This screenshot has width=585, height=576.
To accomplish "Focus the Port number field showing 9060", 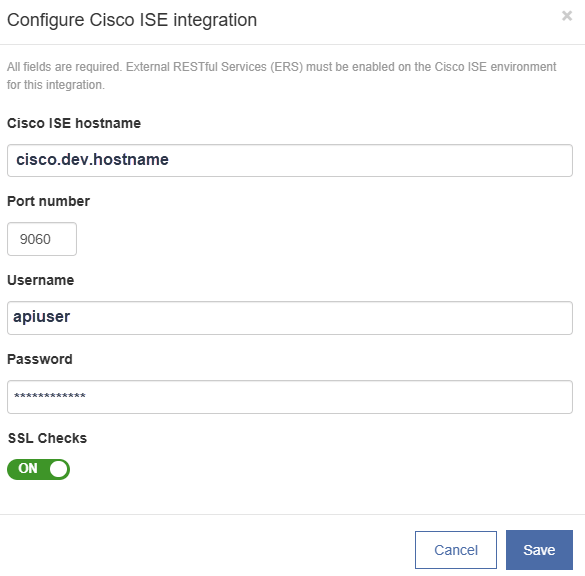I will click(x=42, y=239).
